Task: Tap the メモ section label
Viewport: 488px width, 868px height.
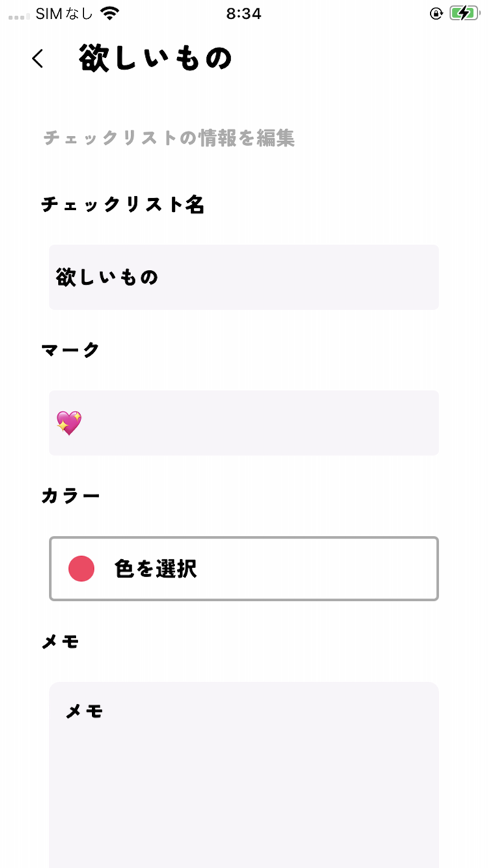Action: (x=61, y=642)
